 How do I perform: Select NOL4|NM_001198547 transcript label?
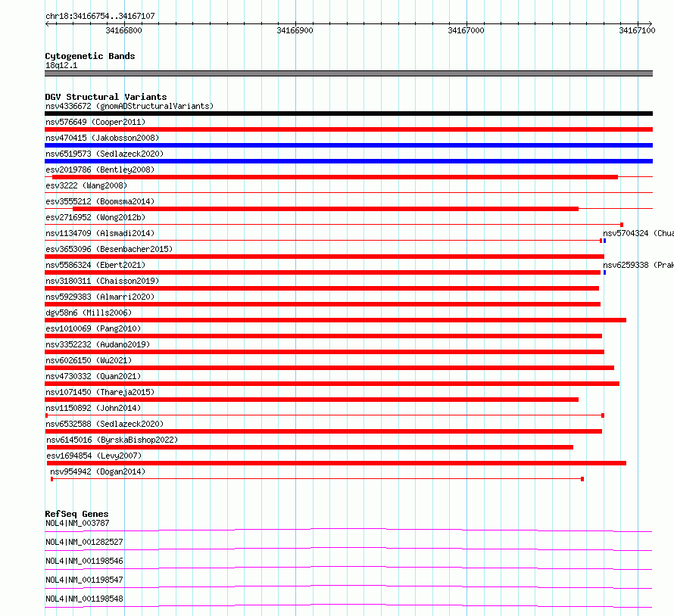coord(84,580)
